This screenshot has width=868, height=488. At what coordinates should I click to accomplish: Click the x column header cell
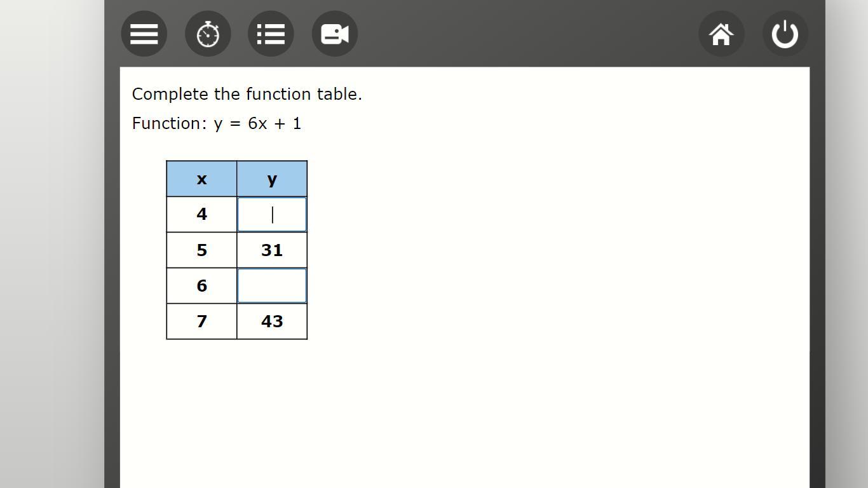pyautogui.click(x=201, y=179)
